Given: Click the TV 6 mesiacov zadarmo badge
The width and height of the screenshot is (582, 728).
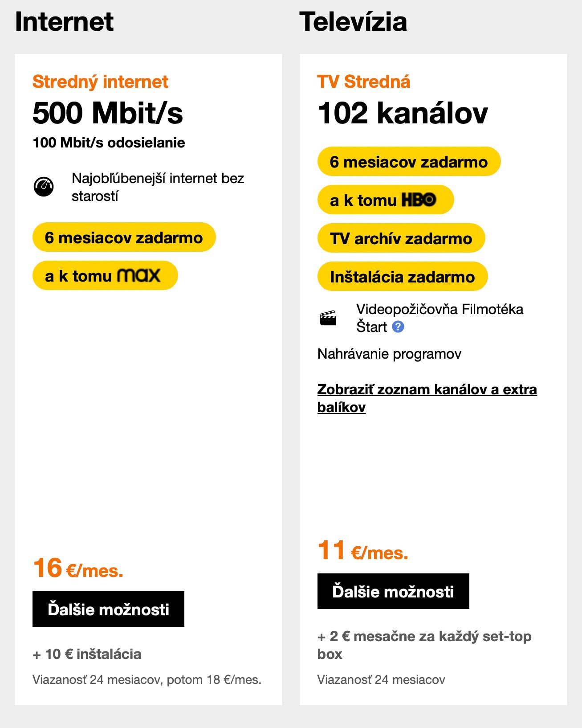Looking at the screenshot, I should point(409,161).
